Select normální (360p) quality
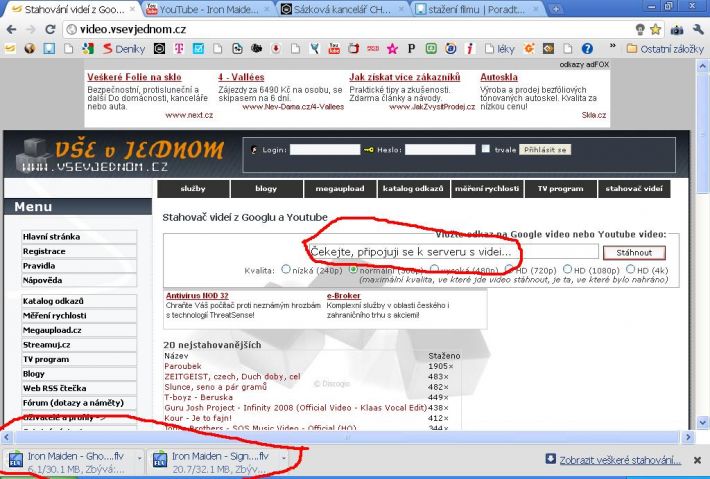Viewport: 710px width, 479px height. [353, 269]
